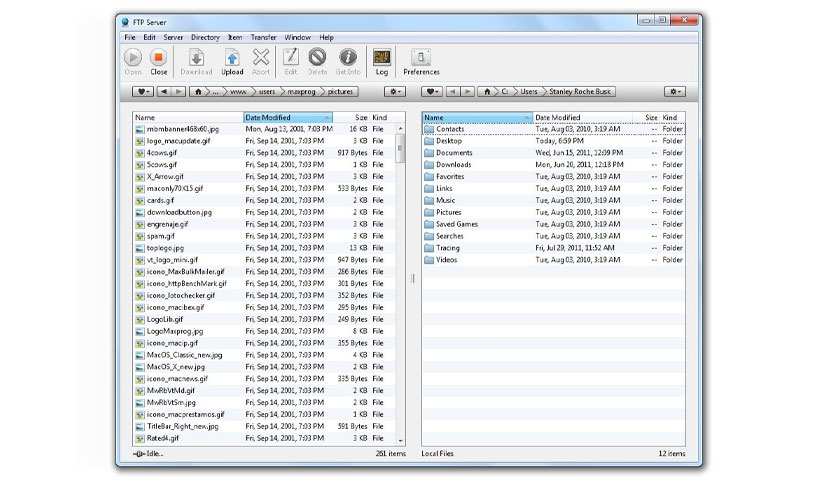
Task: Sort remote files by Size column header
Action: pos(352,117)
